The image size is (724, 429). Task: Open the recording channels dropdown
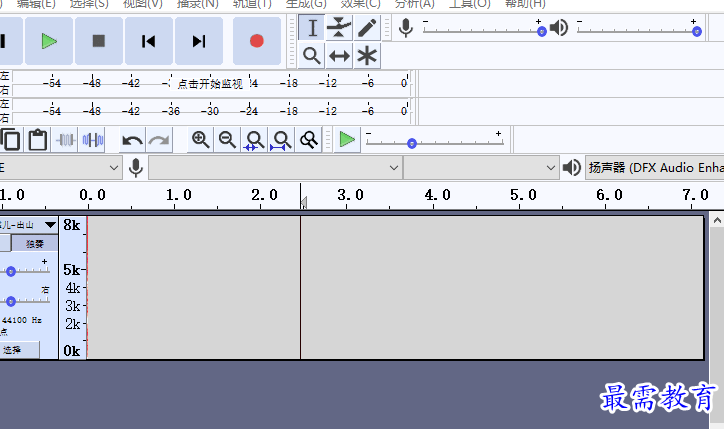481,168
